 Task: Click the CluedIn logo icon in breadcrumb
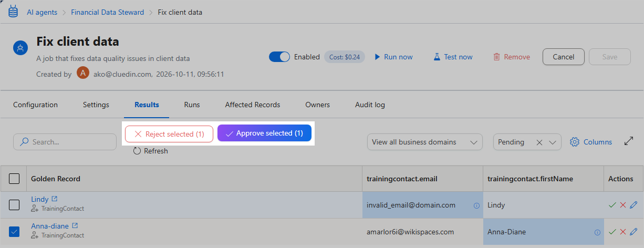[13, 12]
